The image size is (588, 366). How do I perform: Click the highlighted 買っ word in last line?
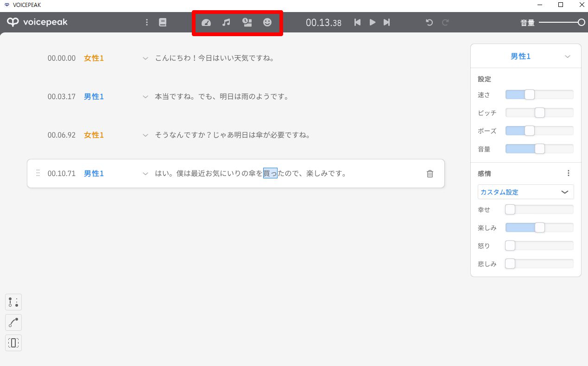270,174
